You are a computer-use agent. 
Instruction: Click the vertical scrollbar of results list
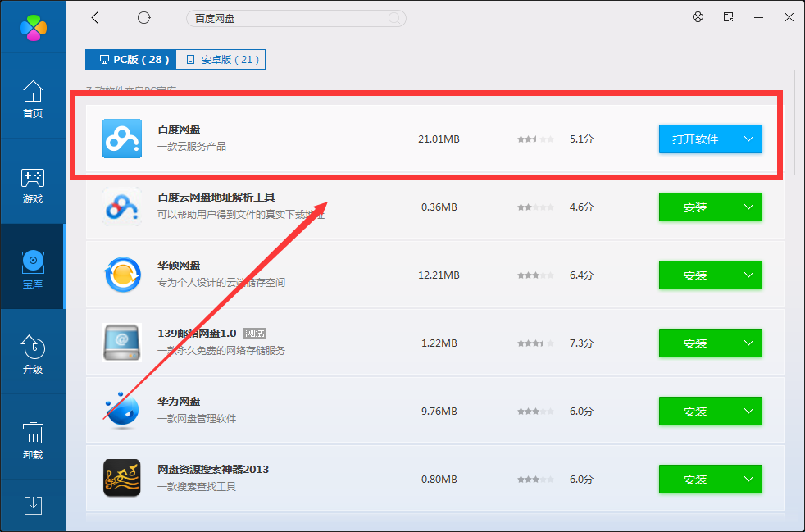(x=795, y=122)
